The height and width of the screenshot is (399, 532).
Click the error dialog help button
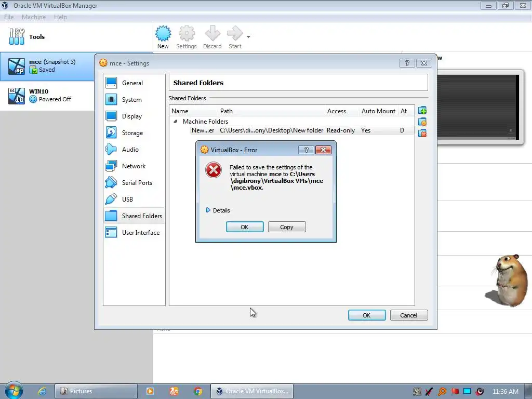306,150
